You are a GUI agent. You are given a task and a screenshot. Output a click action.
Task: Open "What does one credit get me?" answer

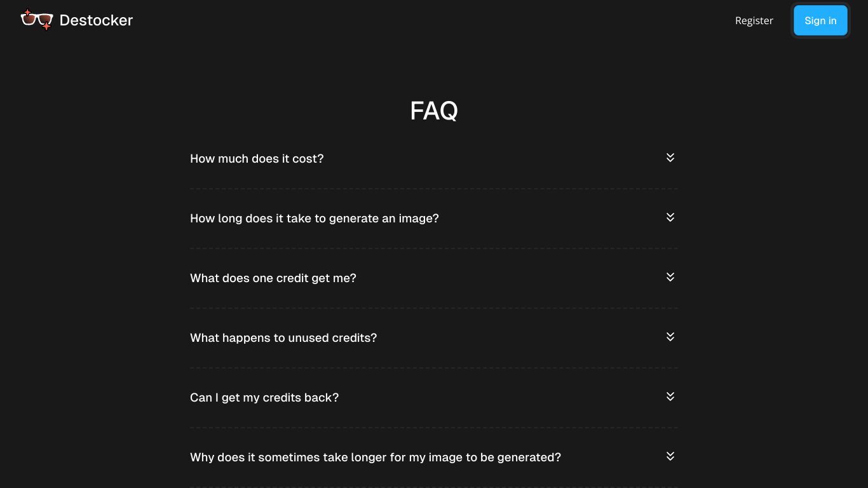coord(273,278)
